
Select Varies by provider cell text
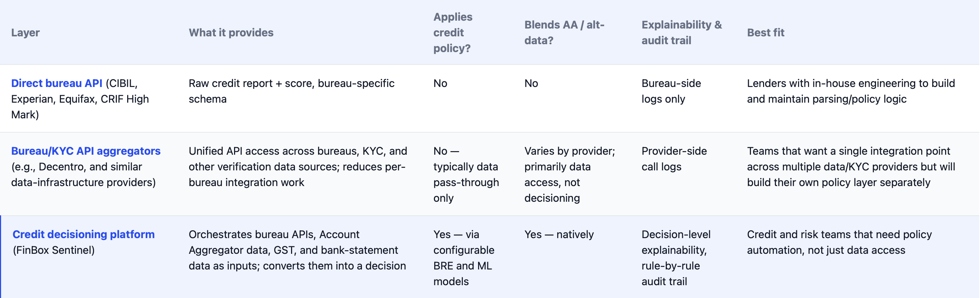(570, 174)
